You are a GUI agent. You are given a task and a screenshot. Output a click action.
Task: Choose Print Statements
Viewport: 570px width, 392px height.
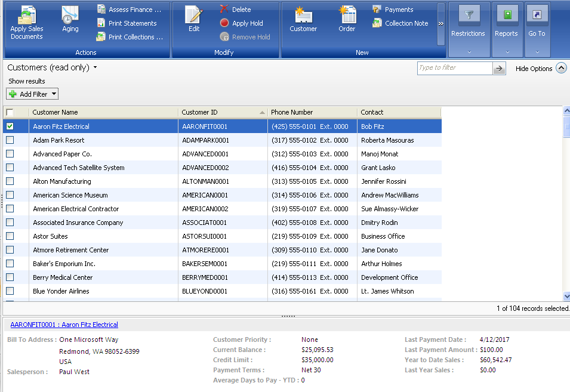[127, 23]
